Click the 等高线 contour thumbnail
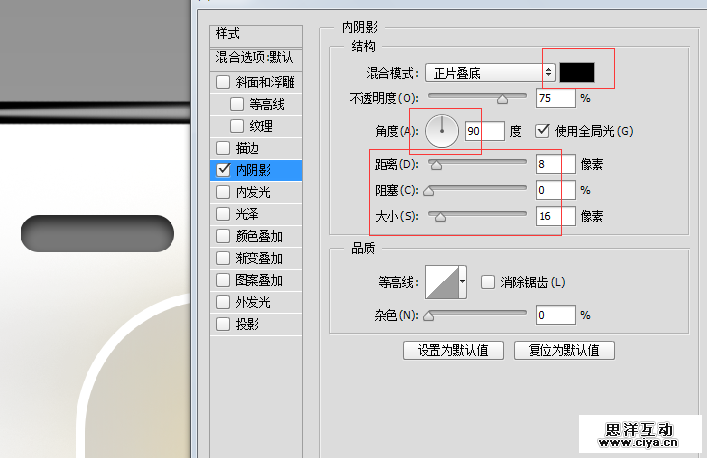Image resolution: width=707 pixels, height=458 pixels. (442, 282)
